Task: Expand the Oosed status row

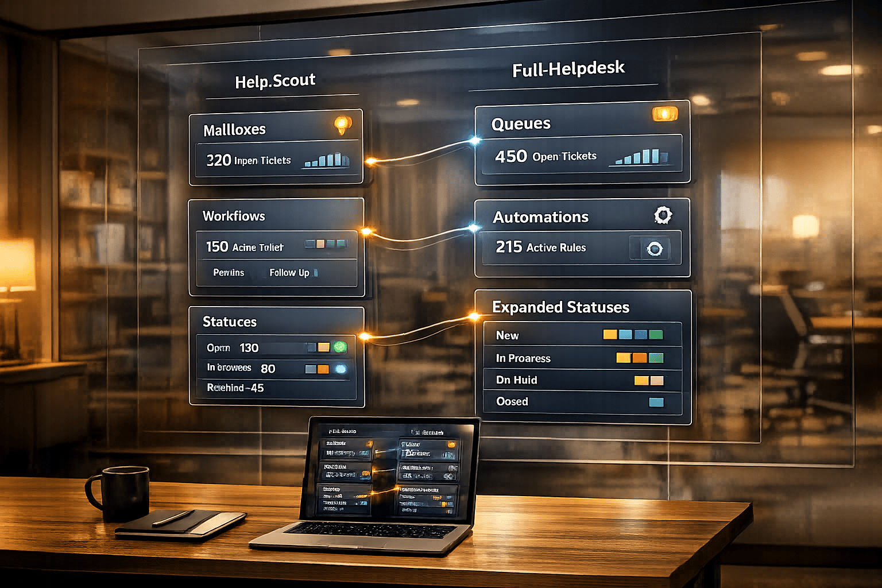Action: (582, 401)
